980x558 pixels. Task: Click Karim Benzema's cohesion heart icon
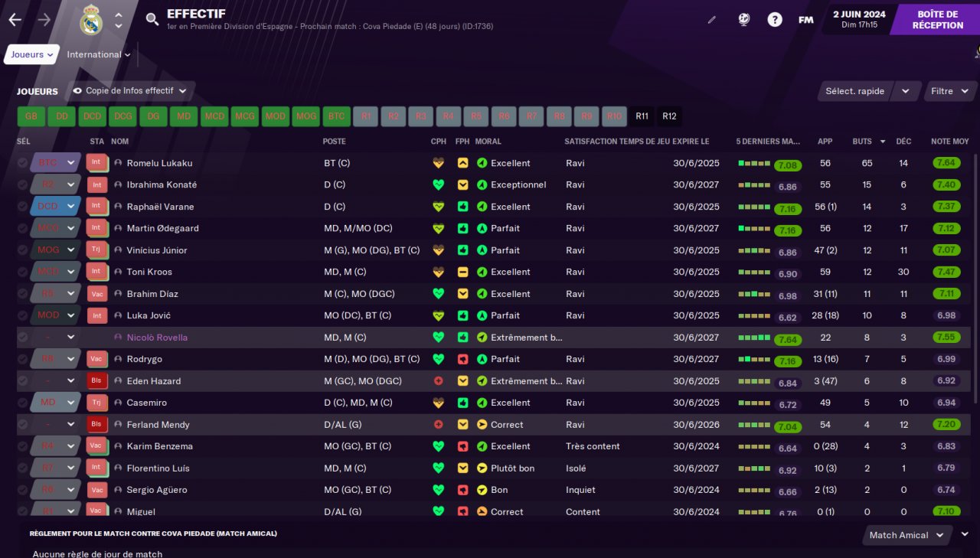[x=438, y=446]
